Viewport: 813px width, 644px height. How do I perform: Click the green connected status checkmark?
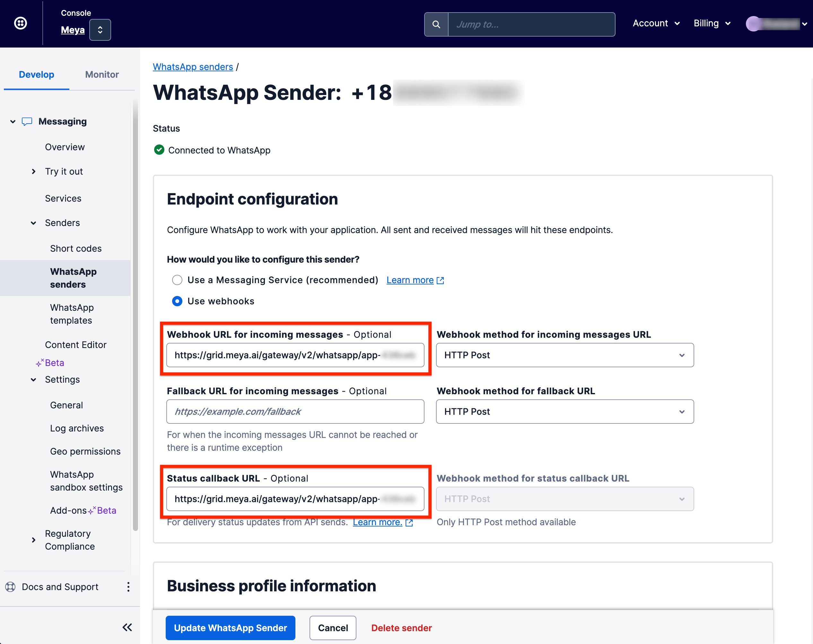[x=159, y=150]
